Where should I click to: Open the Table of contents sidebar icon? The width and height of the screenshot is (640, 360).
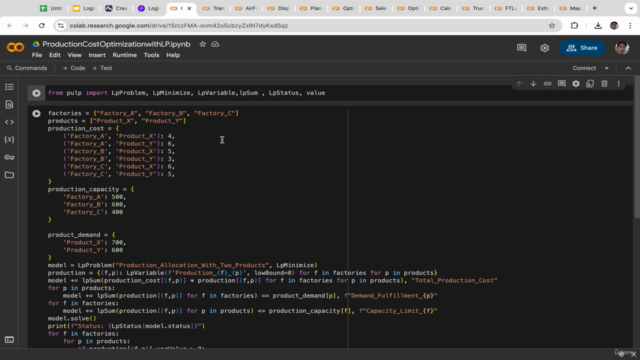point(9,87)
